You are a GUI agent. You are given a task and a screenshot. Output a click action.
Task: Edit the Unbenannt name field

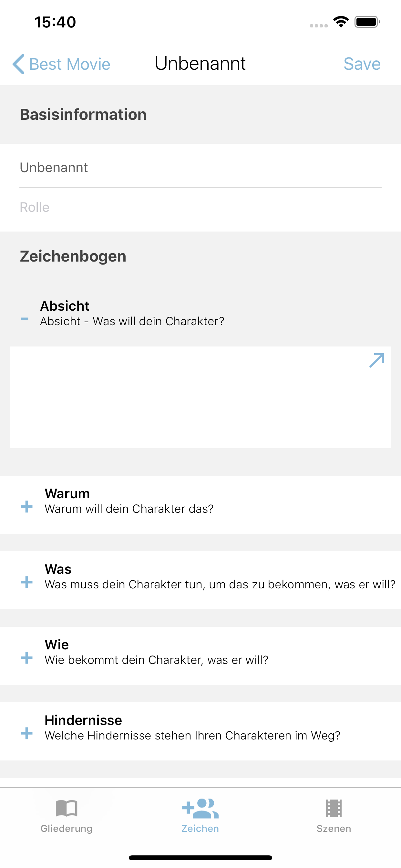[200, 168]
